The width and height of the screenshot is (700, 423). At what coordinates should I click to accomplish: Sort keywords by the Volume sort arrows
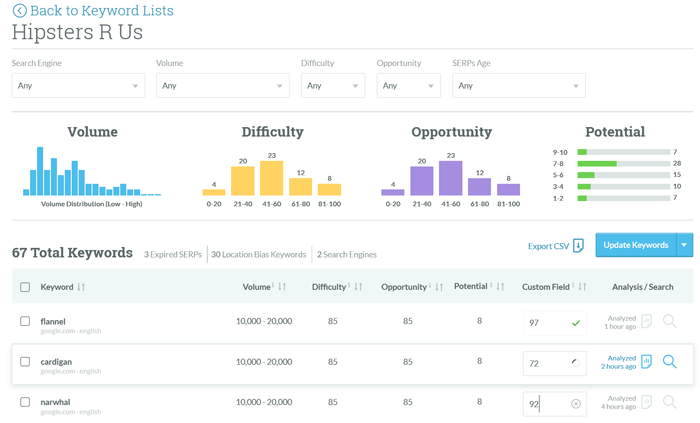click(282, 287)
